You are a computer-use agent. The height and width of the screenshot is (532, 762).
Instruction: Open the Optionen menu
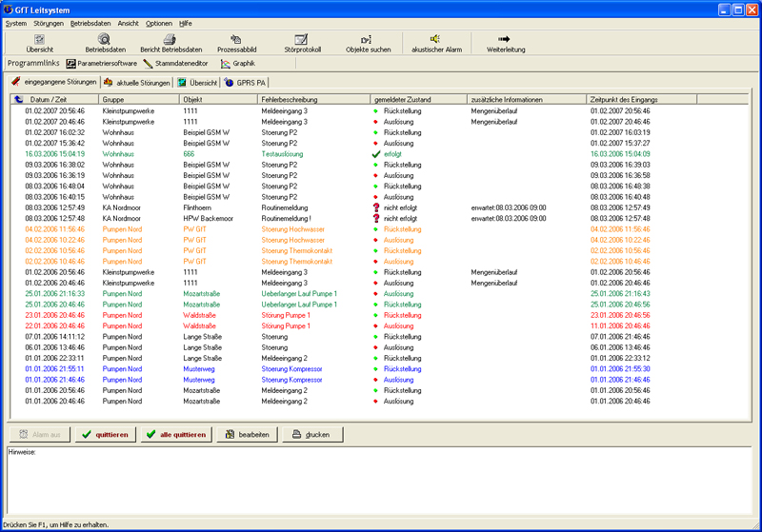point(159,22)
